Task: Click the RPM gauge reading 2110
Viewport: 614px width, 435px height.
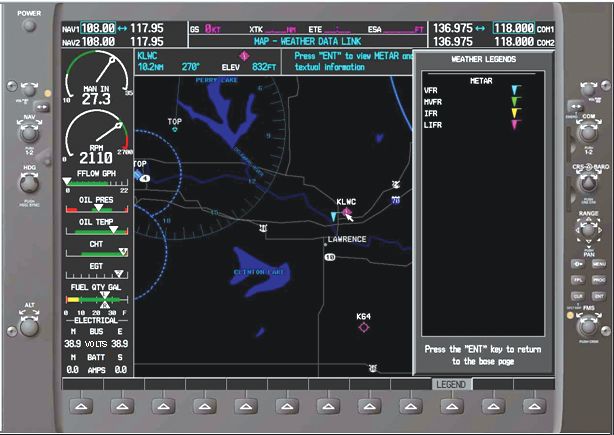Action: (96, 158)
